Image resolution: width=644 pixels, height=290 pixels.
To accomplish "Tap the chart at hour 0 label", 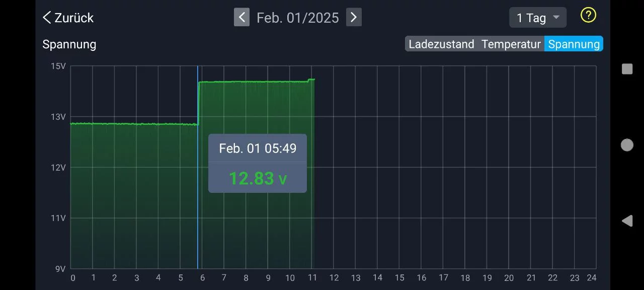I will 73,278.
